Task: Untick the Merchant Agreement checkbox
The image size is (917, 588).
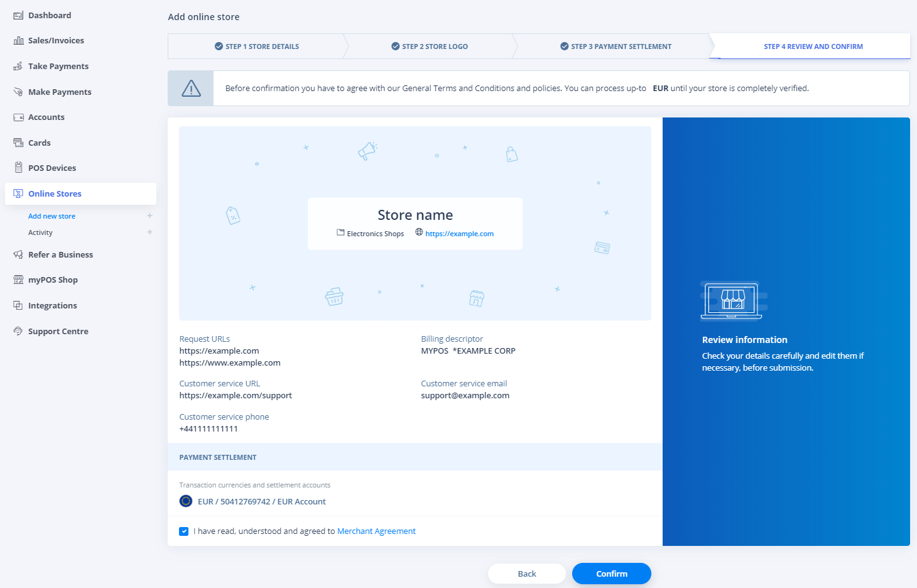Action: (x=184, y=531)
